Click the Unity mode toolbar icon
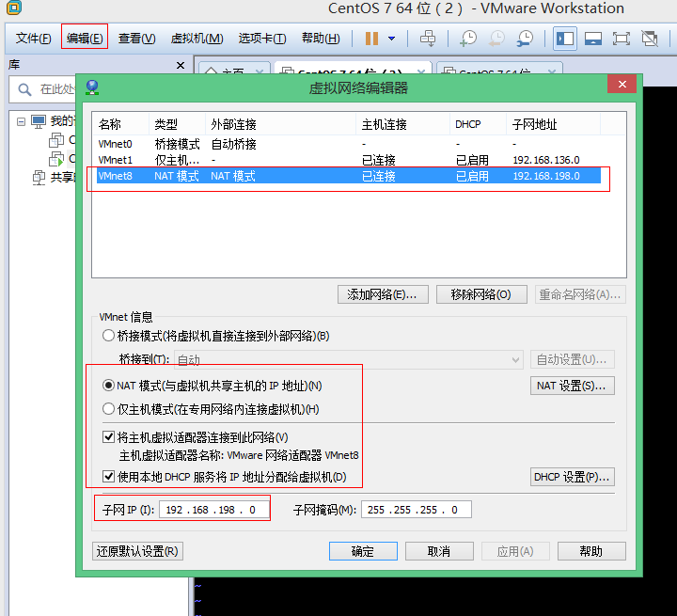 coord(650,39)
